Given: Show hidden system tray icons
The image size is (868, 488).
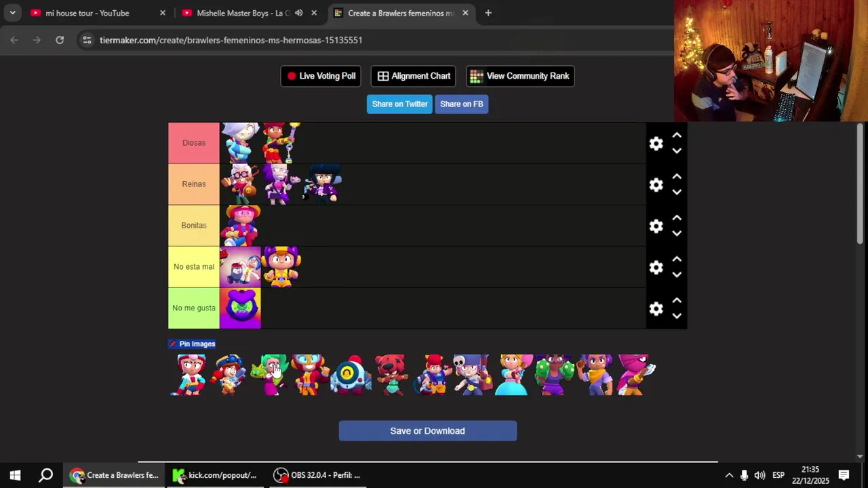Looking at the screenshot, I should (x=729, y=475).
